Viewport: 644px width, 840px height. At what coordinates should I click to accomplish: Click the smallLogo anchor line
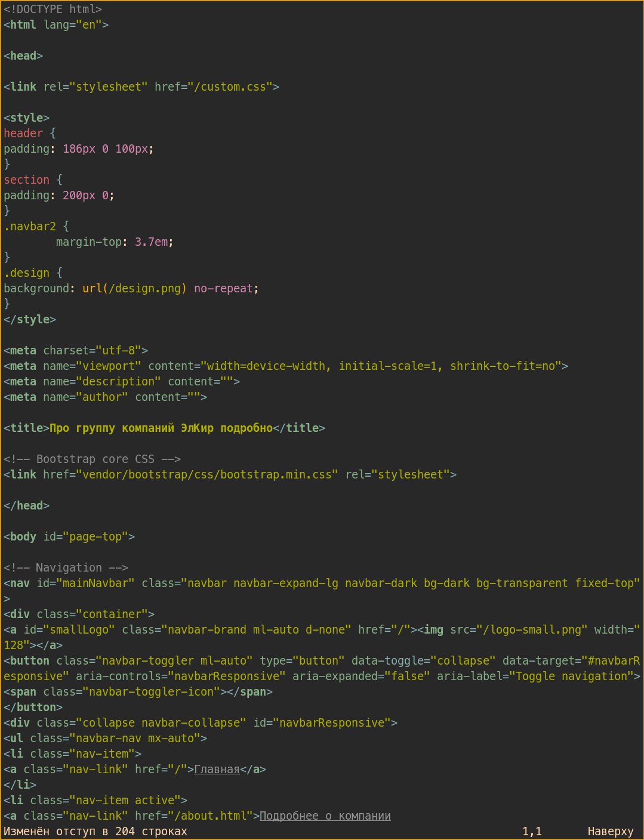(x=322, y=637)
